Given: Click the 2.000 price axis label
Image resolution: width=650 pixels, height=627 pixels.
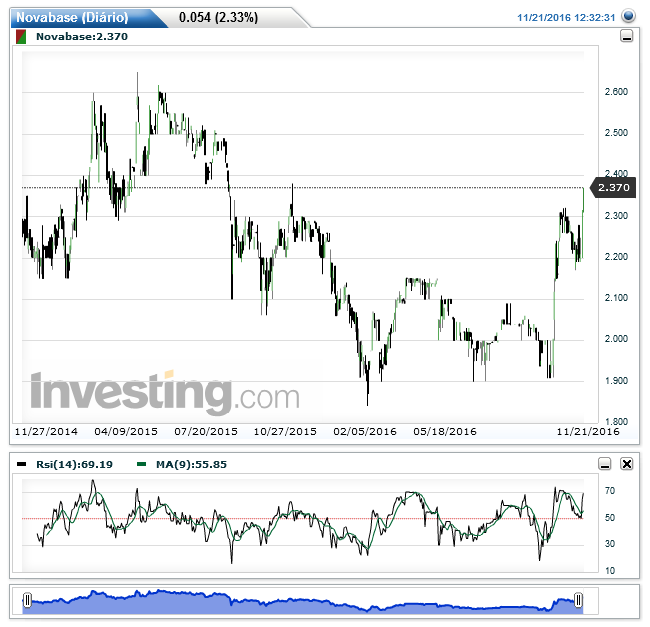Looking at the screenshot, I should pyautogui.click(x=616, y=339).
